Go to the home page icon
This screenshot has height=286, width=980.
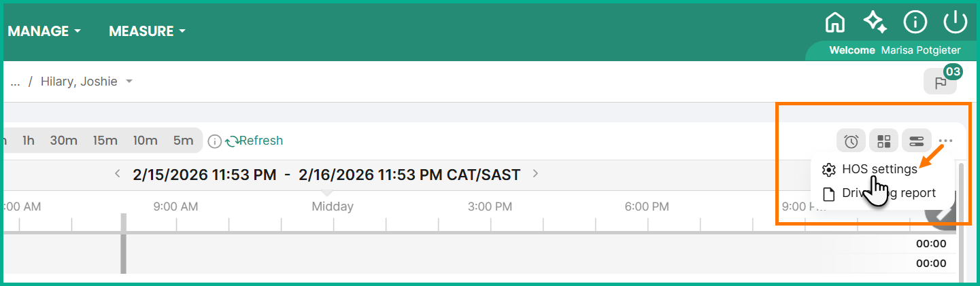[x=834, y=22]
